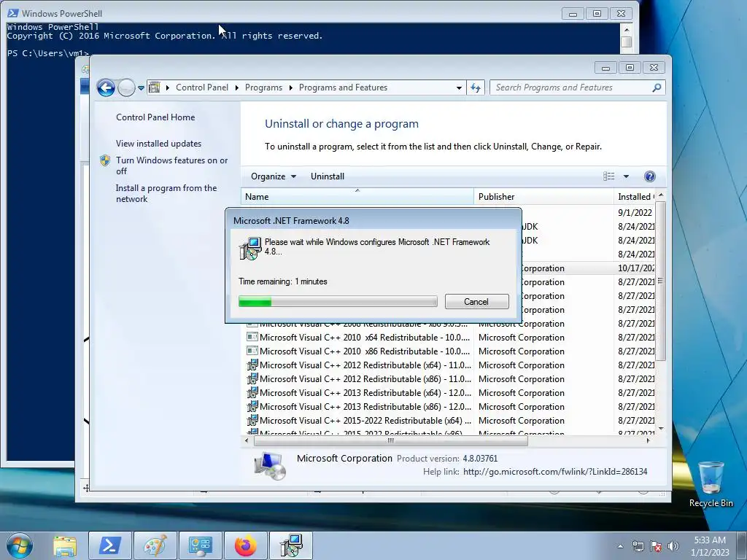Cancel the .NET Framework 4.8 configuration
Viewport: 747px width, 560px height.
476,301
